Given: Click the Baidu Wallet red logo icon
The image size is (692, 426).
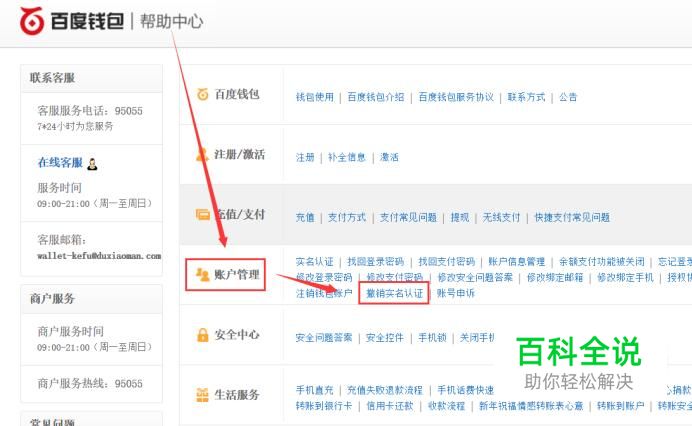Looking at the screenshot, I should pyautogui.click(x=32, y=21).
